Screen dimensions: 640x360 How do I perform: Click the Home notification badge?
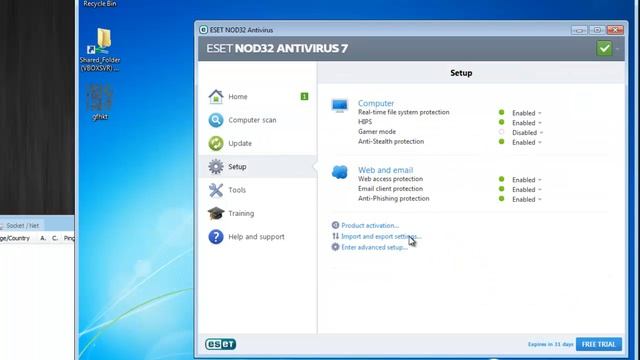[304, 96]
